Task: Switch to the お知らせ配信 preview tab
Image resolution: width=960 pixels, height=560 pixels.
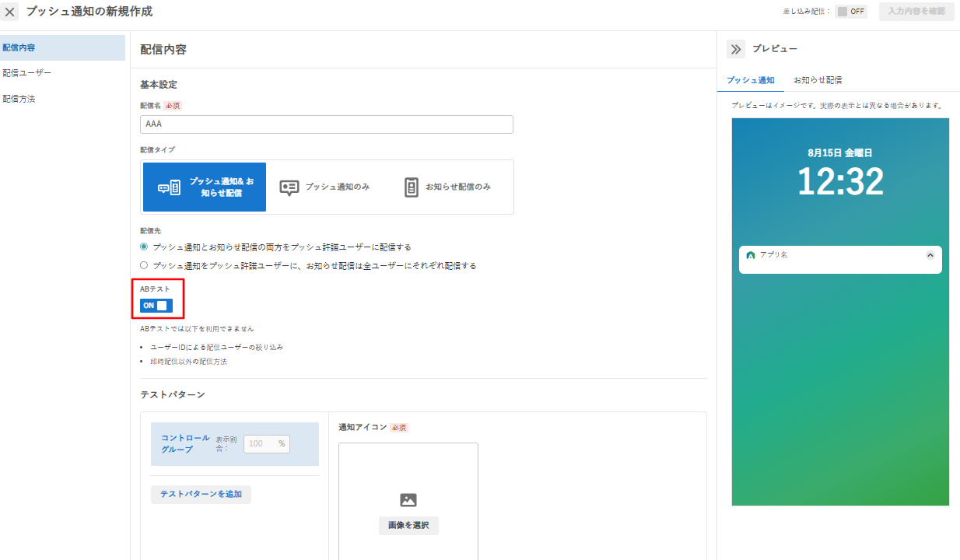Action: pyautogui.click(x=818, y=80)
